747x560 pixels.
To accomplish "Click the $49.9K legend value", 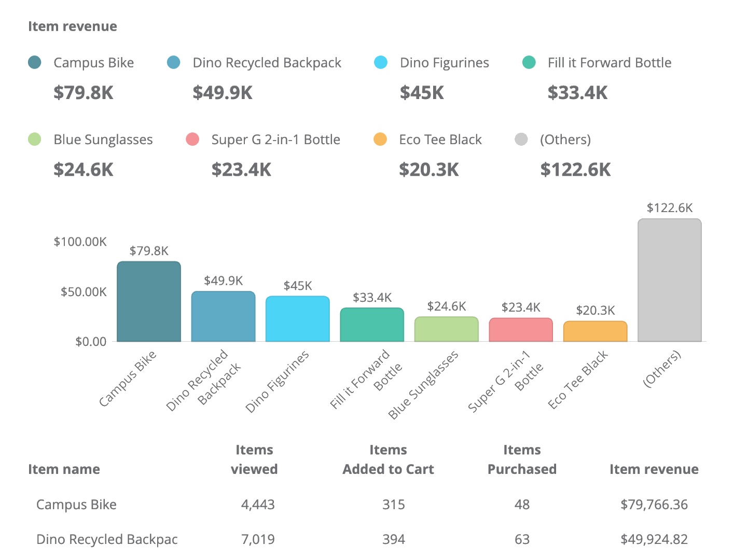I will [223, 93].
